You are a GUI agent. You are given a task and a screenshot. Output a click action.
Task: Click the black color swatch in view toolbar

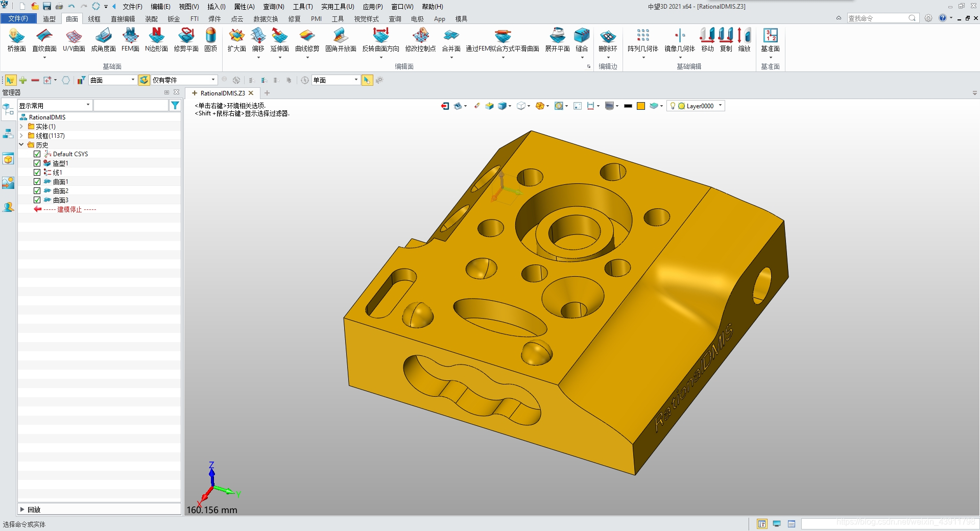tap(628, 106)
